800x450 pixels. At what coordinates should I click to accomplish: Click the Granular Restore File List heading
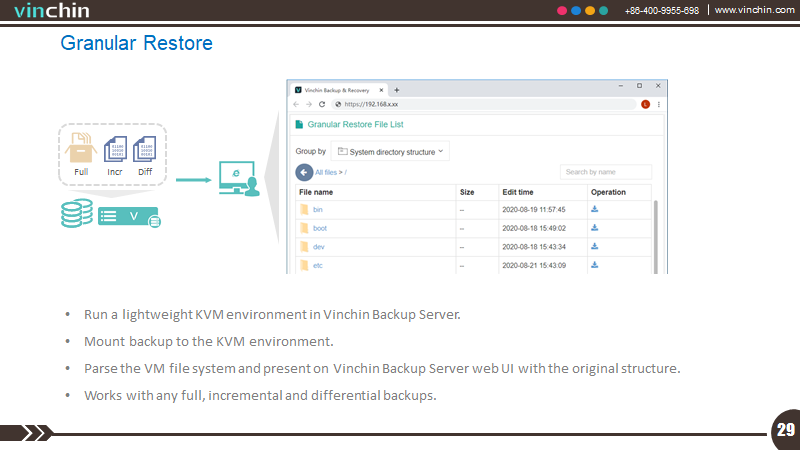tap(356, 124)
